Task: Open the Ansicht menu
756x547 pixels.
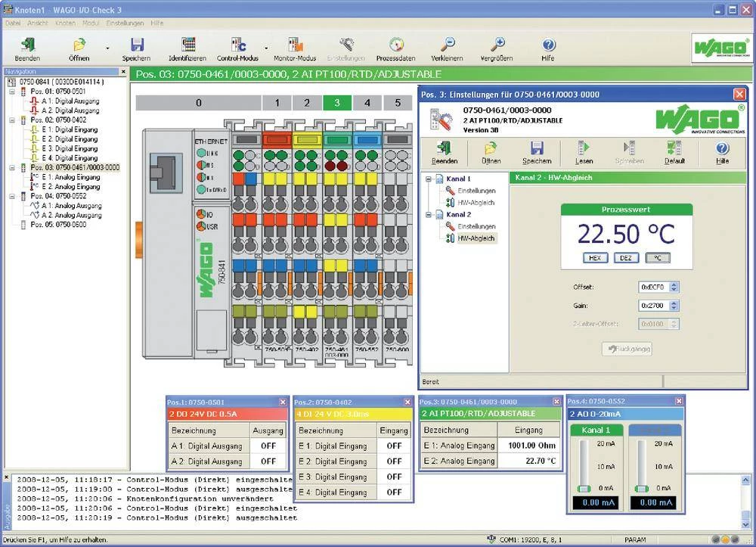Action: pos(36,23)
